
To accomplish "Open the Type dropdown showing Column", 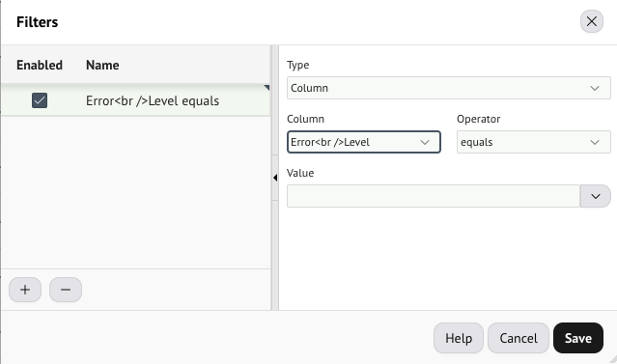I will pos(449,88).
